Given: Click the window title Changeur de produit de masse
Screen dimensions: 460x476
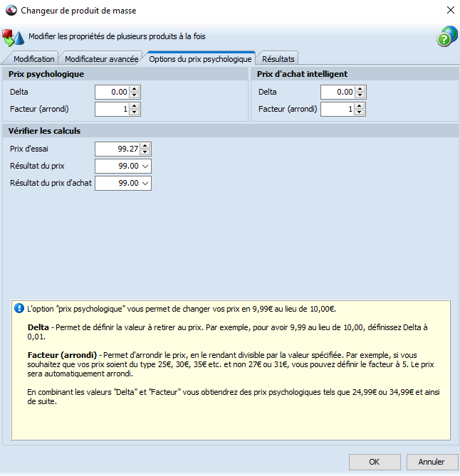Looking at the screenshot, I should tap(78, 11).
